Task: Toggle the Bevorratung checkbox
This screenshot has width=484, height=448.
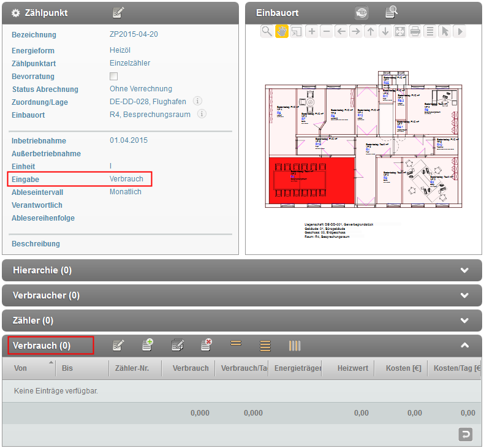Action: point(113,77)
